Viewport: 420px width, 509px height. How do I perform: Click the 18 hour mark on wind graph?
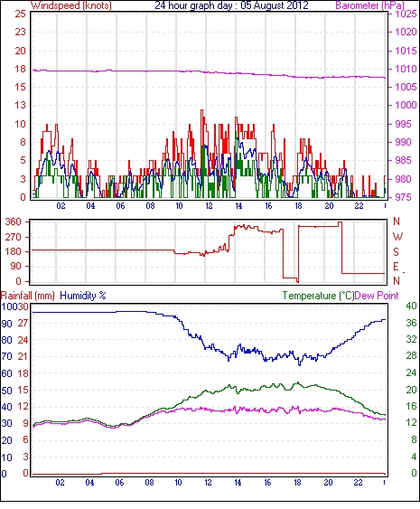point(298,206)
